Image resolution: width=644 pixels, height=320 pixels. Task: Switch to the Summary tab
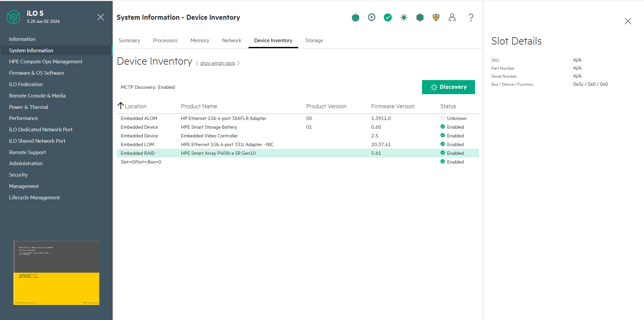(129, 41)
